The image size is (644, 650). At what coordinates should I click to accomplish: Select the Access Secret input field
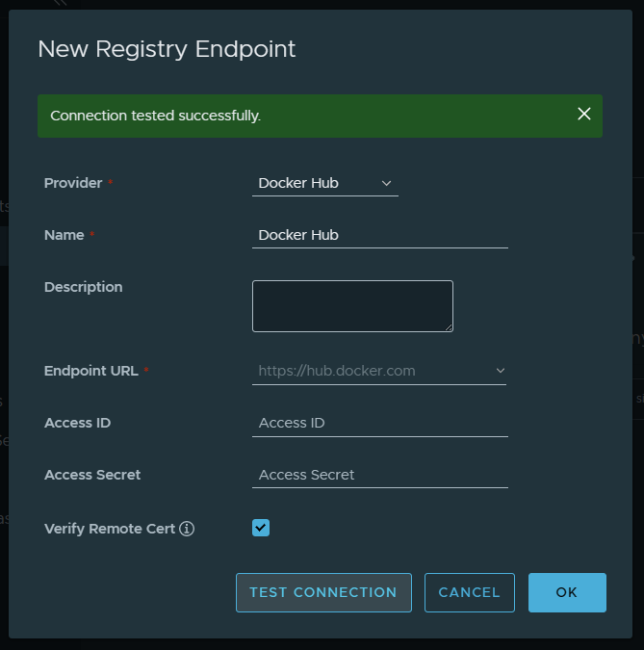[379, 475]
